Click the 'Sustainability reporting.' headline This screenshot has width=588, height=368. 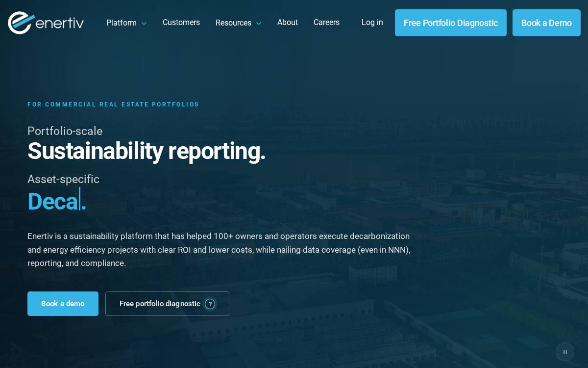[x=147, y=151]
